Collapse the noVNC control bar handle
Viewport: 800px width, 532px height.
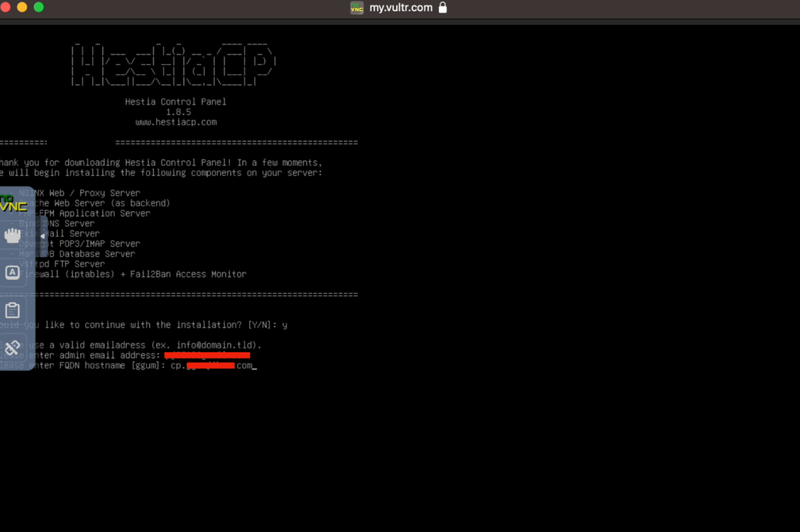pyautogui.click(x=42, y=235)
